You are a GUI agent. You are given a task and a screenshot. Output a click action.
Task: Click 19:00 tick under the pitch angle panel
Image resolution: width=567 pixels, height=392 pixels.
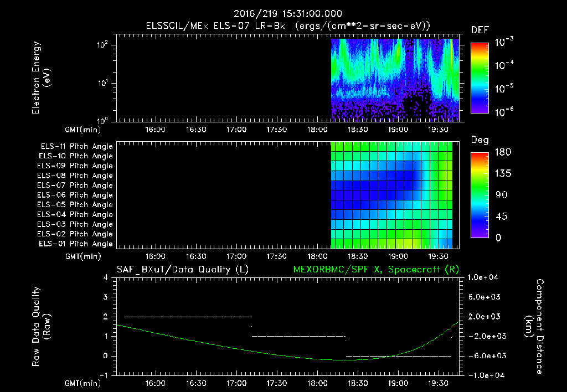398,256
